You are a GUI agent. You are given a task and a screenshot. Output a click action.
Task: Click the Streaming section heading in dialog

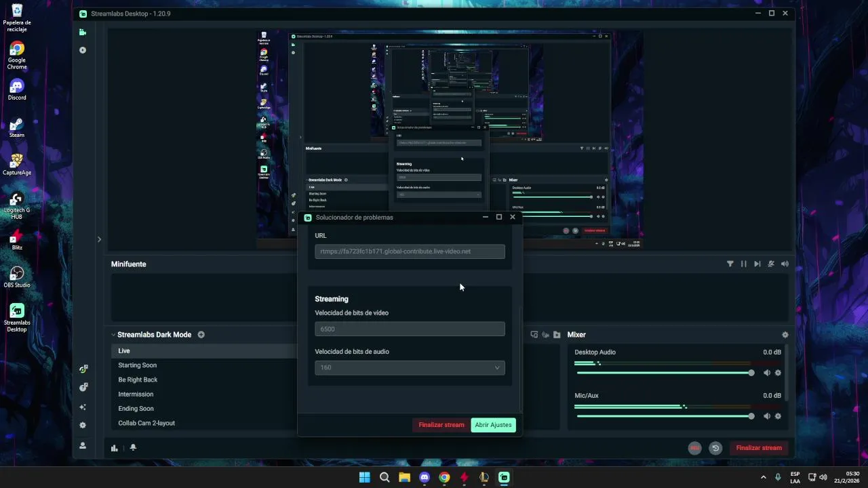[332, 299]
